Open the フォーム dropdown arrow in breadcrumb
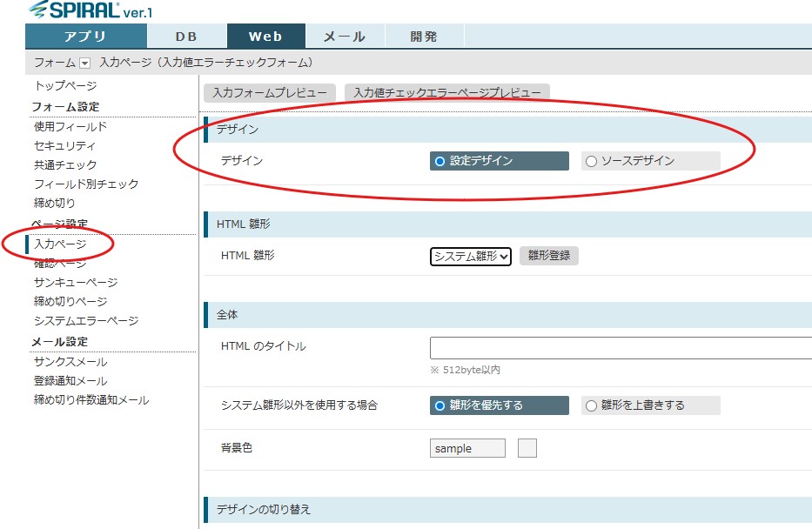Viewport: 812px width, 529px height. (84, 63)
